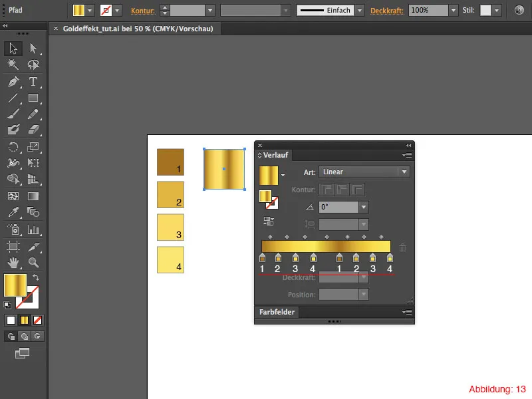Viewport: 532px width, 399px height.
Task: Select the Pen tool
Action: click(x=13, y=82)
